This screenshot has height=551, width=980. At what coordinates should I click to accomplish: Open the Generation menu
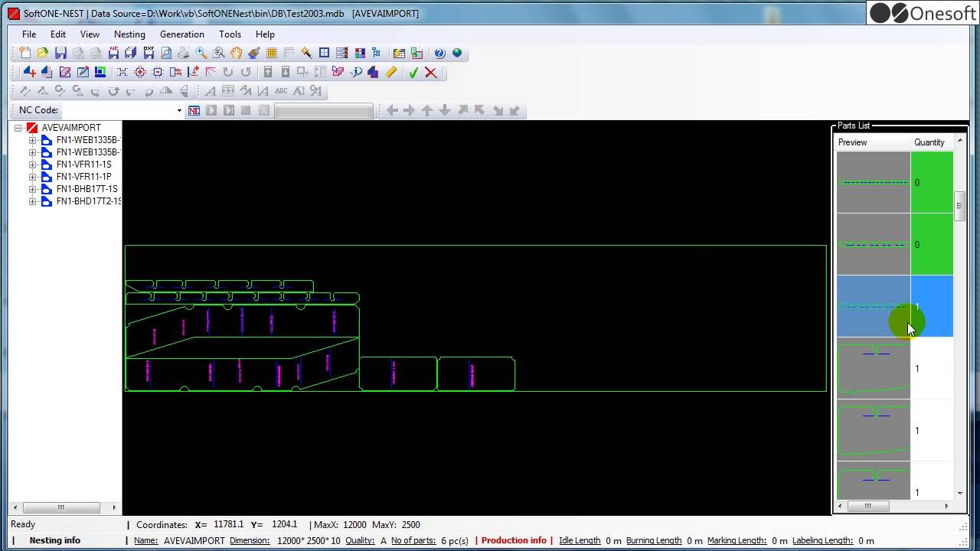click(x=182, y=34)
